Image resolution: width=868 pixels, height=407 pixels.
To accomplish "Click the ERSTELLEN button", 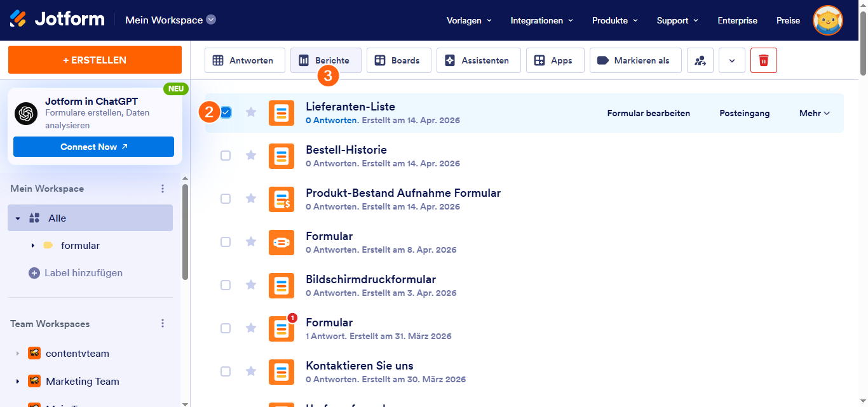I will [94, 60].
